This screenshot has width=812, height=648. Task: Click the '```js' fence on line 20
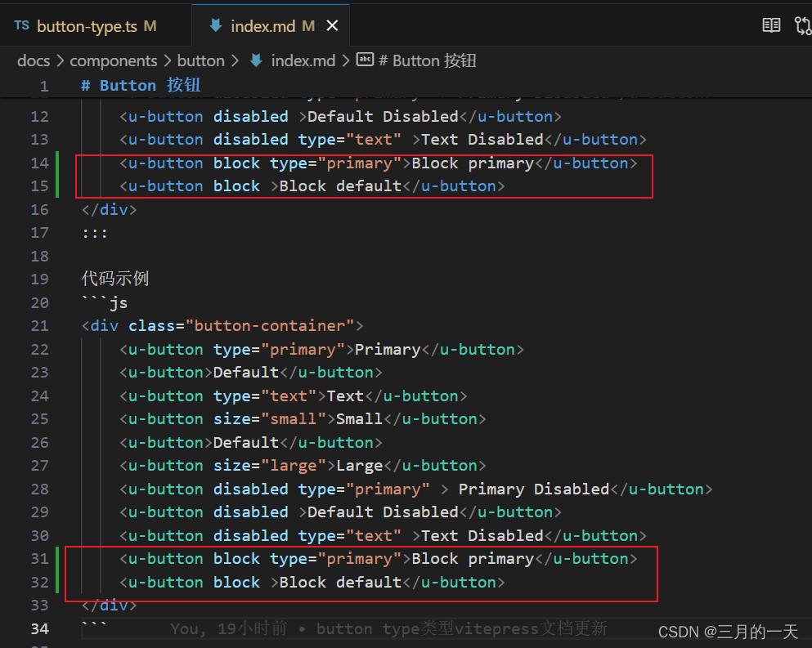(105, 302)
